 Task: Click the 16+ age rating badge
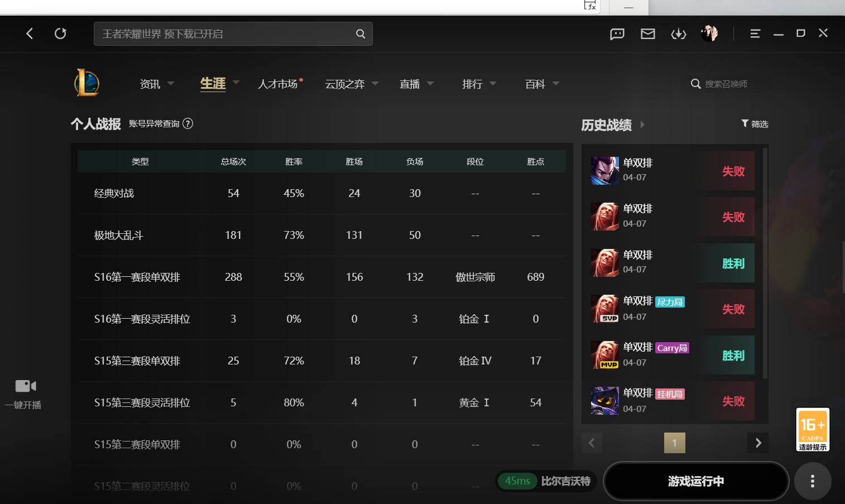tap(813, 429)
